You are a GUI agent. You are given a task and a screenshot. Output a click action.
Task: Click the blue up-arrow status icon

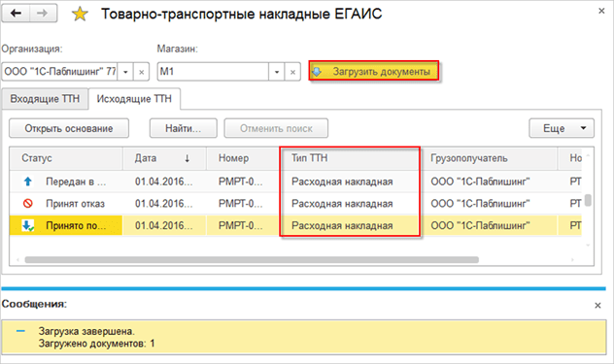pyautogui.click(x=27, y=182)
